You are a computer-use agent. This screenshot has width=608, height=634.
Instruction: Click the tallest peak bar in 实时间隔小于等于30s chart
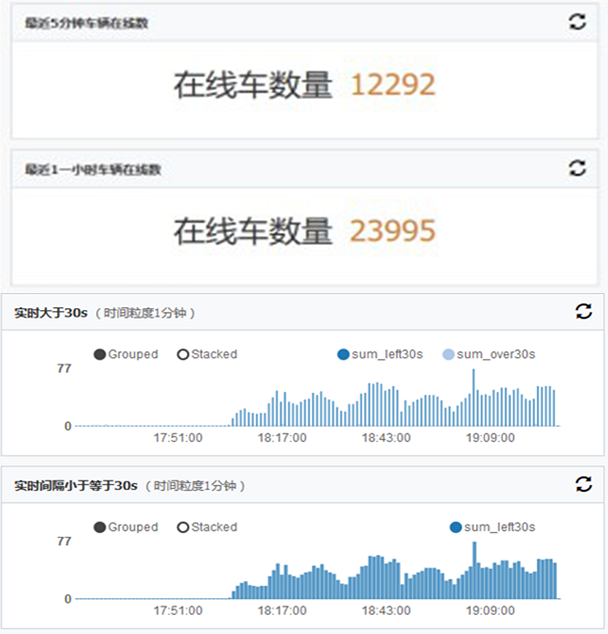pyautogui.click(x=475, y=571)
